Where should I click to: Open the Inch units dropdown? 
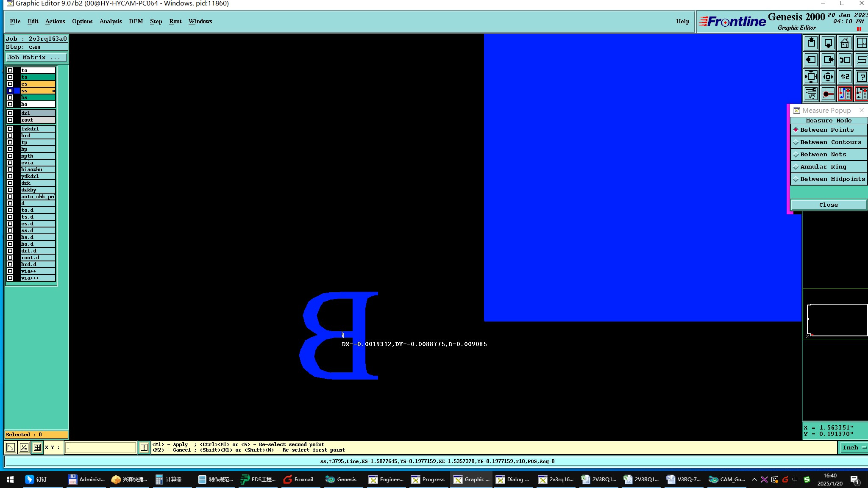point(853,447)
